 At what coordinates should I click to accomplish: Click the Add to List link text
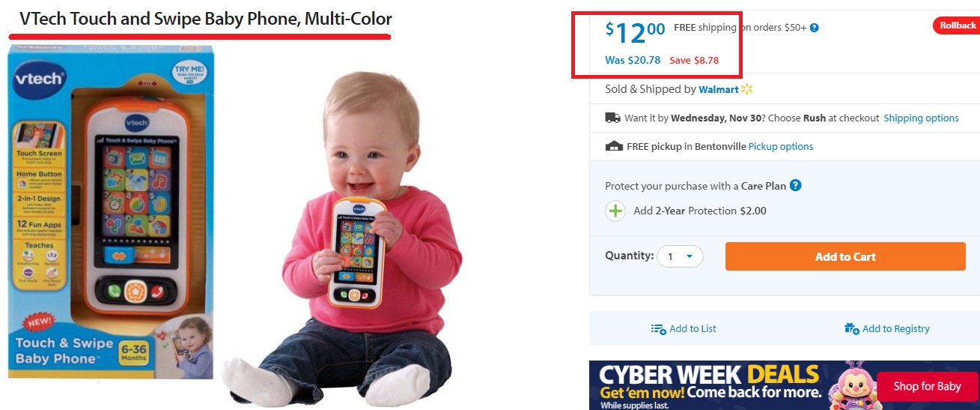click(693, 328)
